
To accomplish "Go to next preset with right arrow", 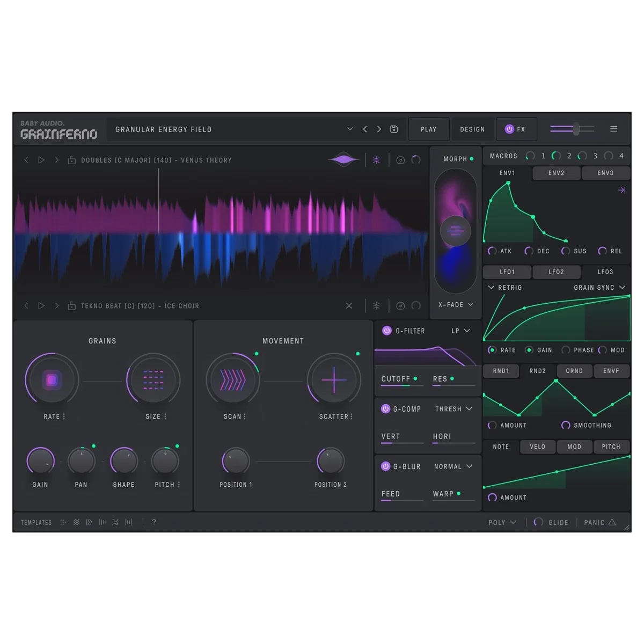I will pos(379,129).
